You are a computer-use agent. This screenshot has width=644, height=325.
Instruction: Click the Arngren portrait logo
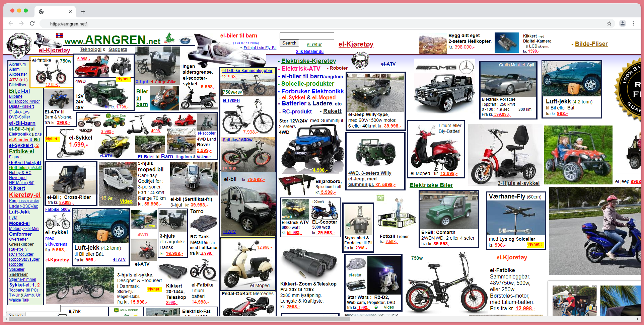[19, 45]
